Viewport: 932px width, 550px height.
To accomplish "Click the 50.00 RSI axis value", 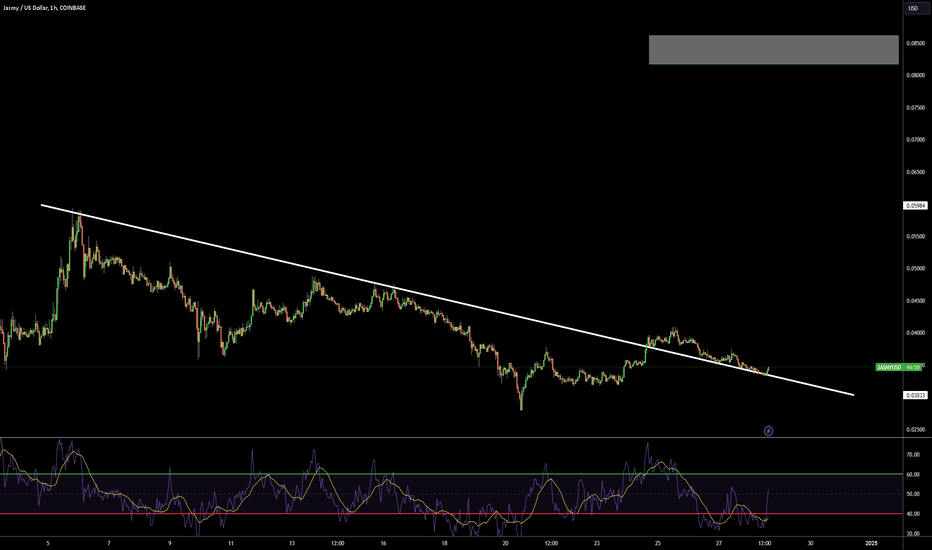I will (x=913, y=494).
